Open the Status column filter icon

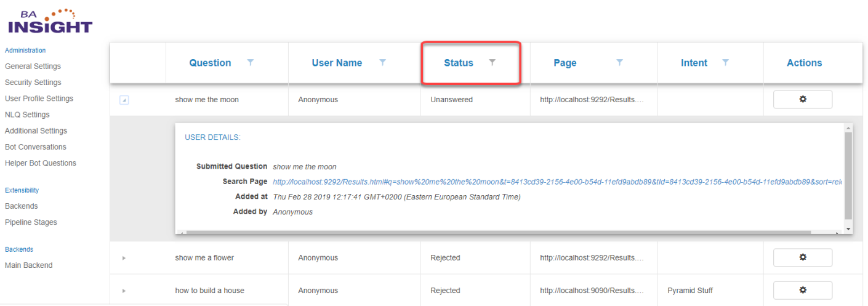point(492,62)
